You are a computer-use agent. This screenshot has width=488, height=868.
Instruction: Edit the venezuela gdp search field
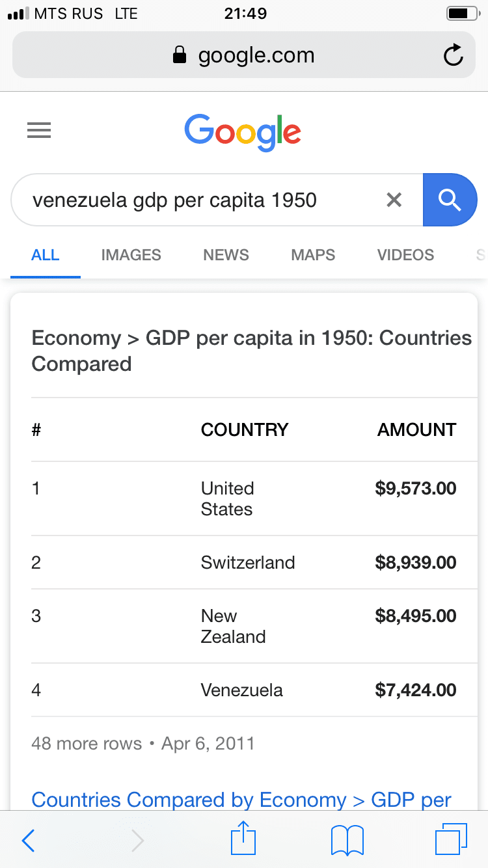[195, 200]
